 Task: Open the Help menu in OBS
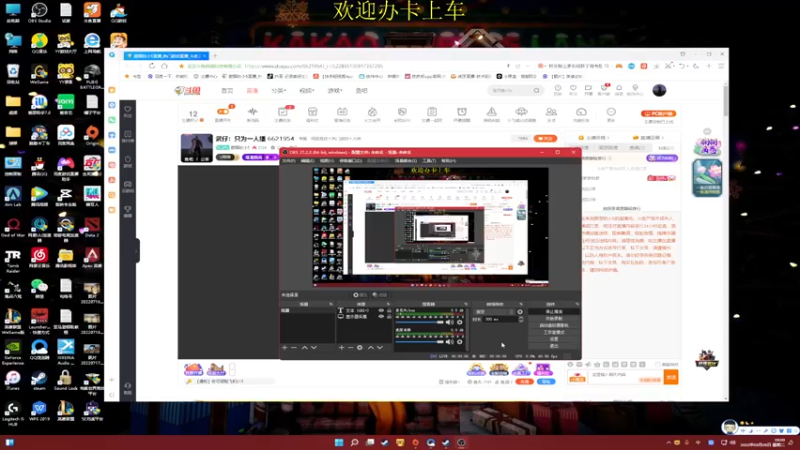[448, 161]
